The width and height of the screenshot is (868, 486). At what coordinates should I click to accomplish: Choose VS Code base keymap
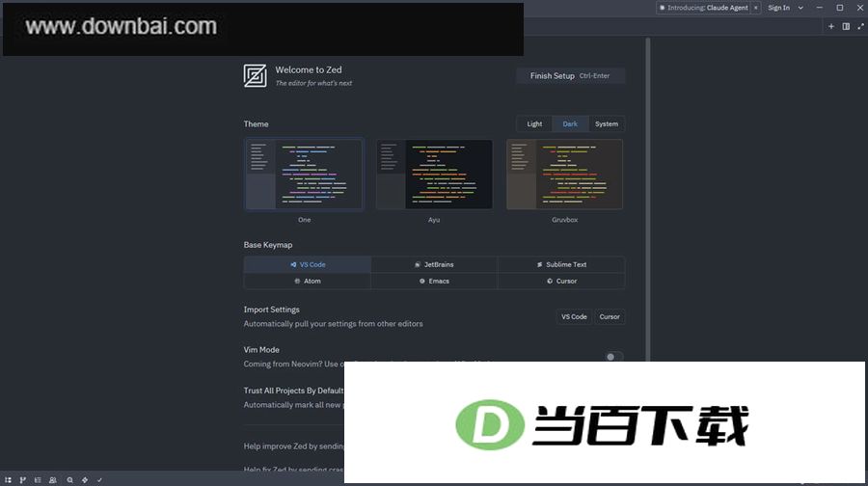(308, 264)
